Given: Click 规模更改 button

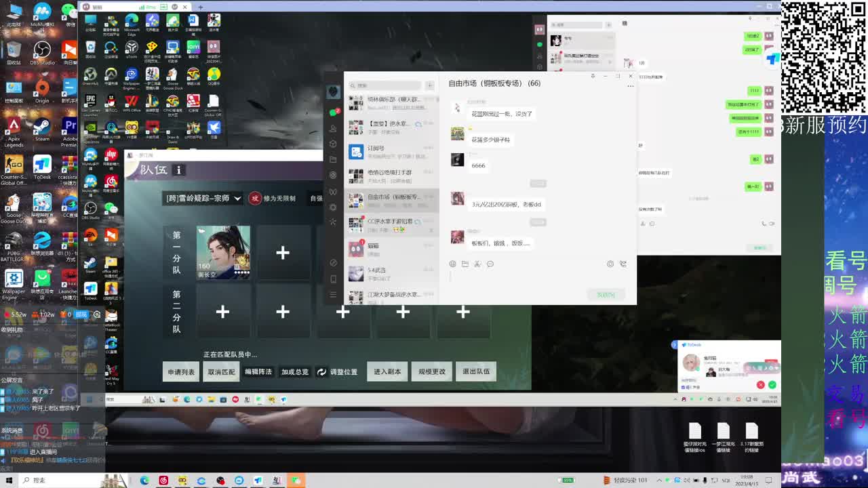Looking at the screenshot, I should [432, 371].
